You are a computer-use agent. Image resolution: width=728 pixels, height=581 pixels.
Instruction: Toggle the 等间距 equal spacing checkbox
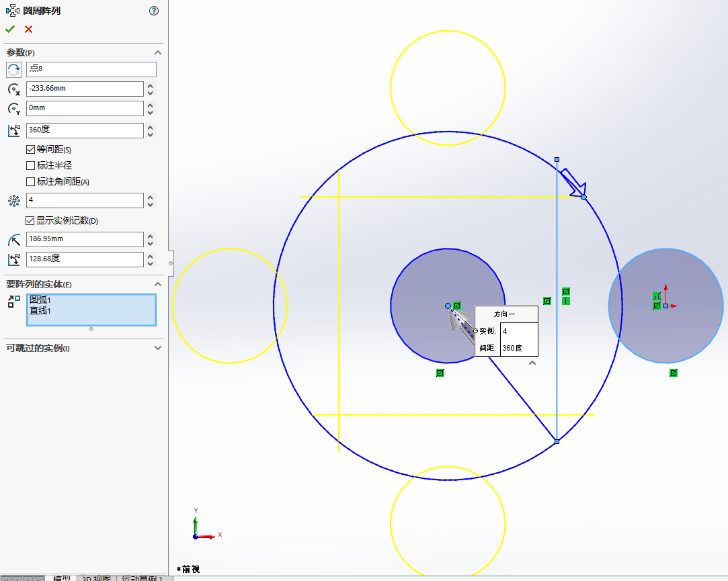pos(31,149)
